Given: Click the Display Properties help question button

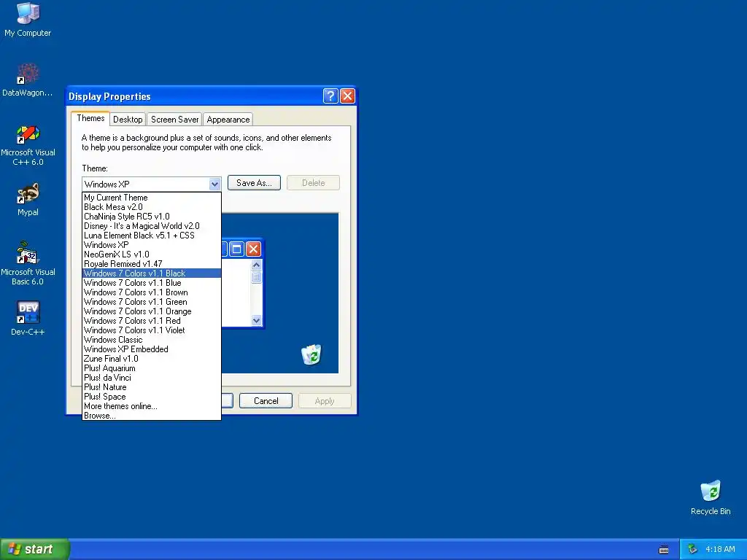Looking at the screenshot, I should pyautogui.click(x=330, y=96).
